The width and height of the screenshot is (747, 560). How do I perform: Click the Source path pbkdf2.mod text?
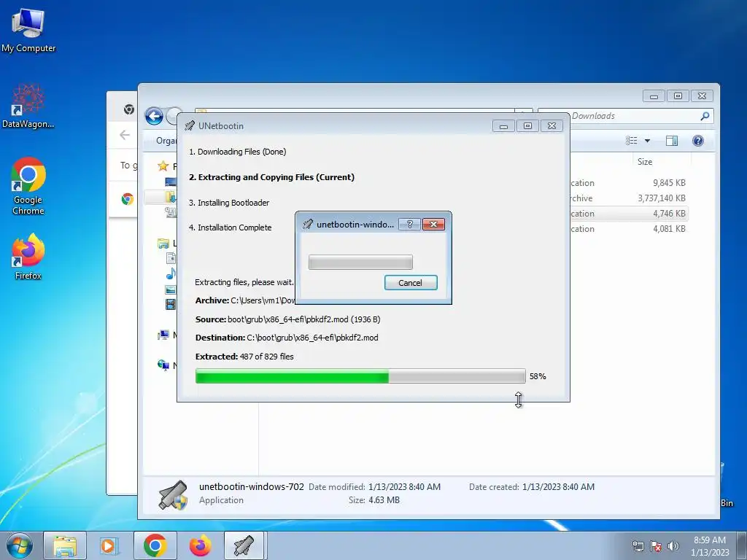pos(287,319)
